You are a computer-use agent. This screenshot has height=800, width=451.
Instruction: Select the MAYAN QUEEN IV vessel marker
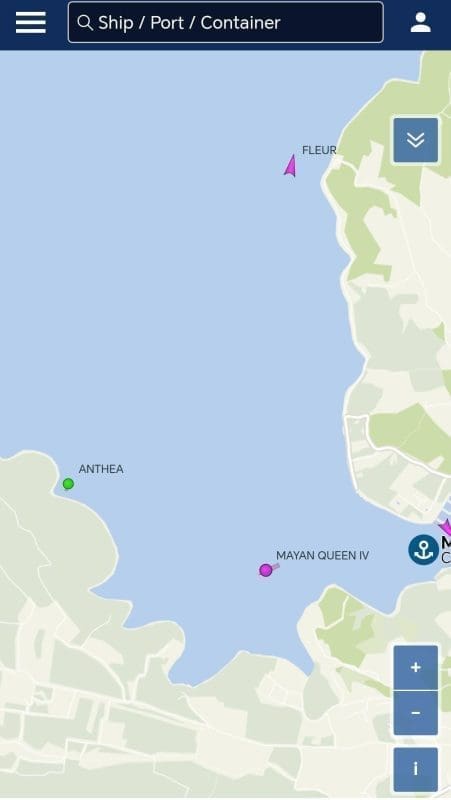[266, 570]
